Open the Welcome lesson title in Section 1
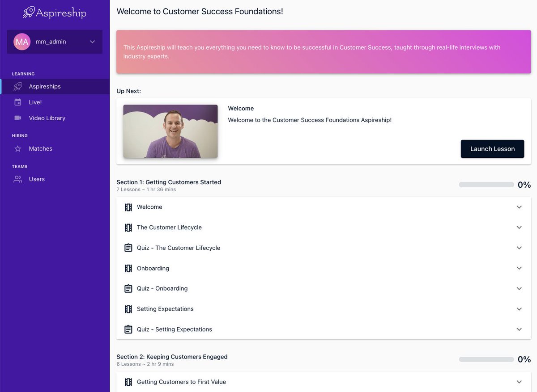 (149, 207)
